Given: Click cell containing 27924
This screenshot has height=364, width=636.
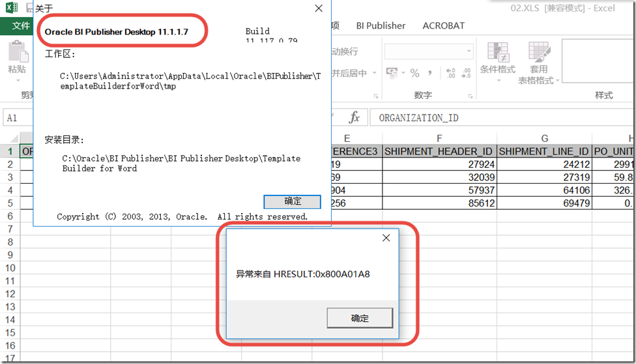Looking at the screenshot, I should coord(439,164).
